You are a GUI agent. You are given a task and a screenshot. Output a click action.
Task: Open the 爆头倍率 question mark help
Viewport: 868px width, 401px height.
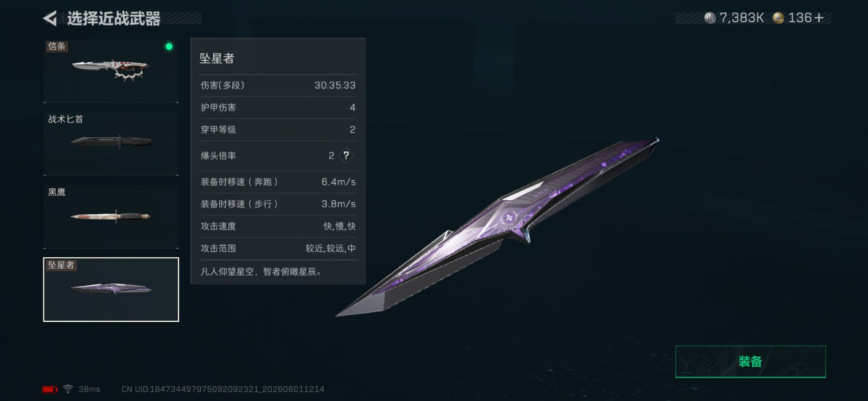coord(346,156)
